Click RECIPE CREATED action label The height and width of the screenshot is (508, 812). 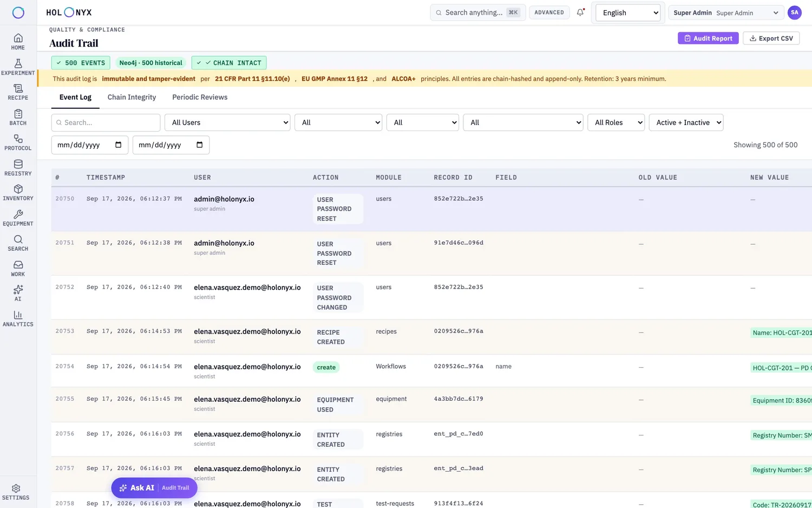click(x=338, y=337)
